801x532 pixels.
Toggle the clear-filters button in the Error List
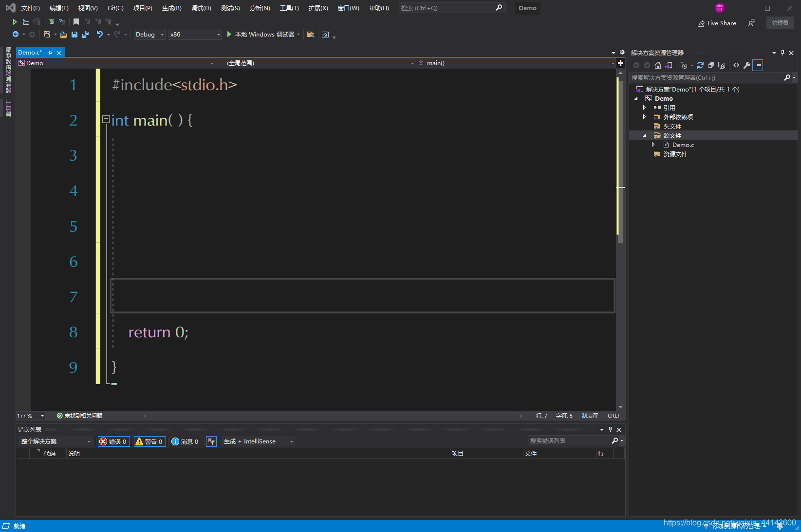click(211, 441)
